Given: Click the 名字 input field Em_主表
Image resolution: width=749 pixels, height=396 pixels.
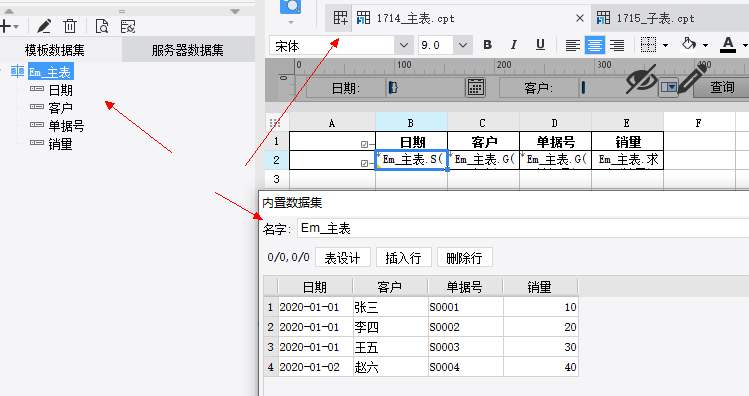Looking at the screenshot, I should [x=523, y=228].
